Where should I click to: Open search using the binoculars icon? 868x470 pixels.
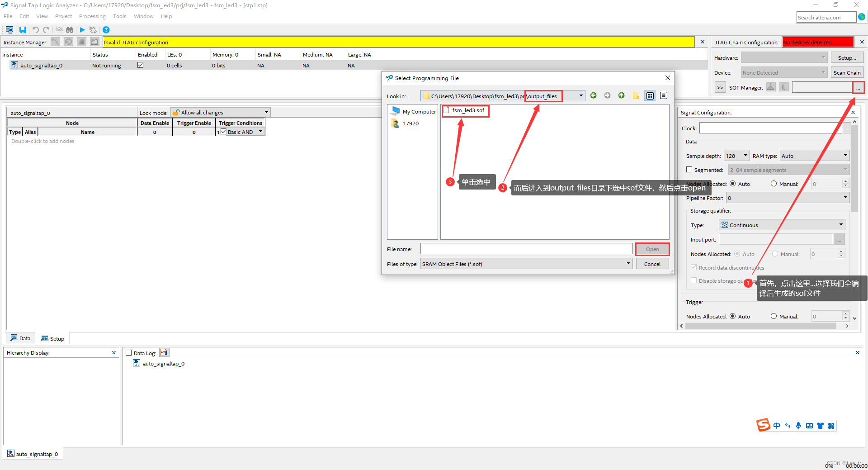pos(70,30)
